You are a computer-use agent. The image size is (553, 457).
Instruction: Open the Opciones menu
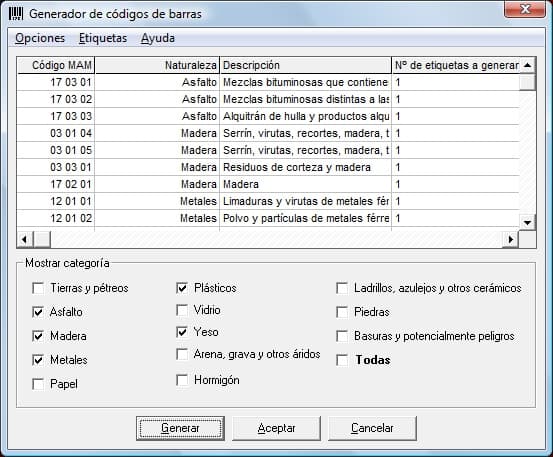(x=40, y=38)
